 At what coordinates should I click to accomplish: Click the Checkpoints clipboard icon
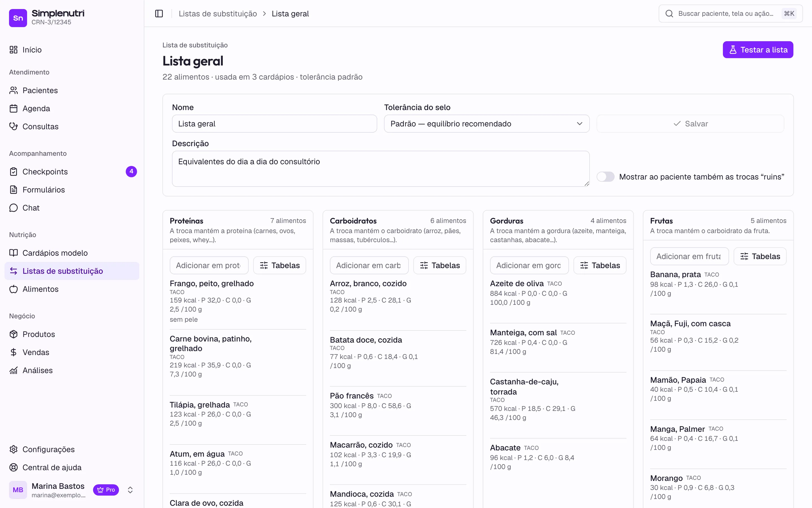(14, 172)
